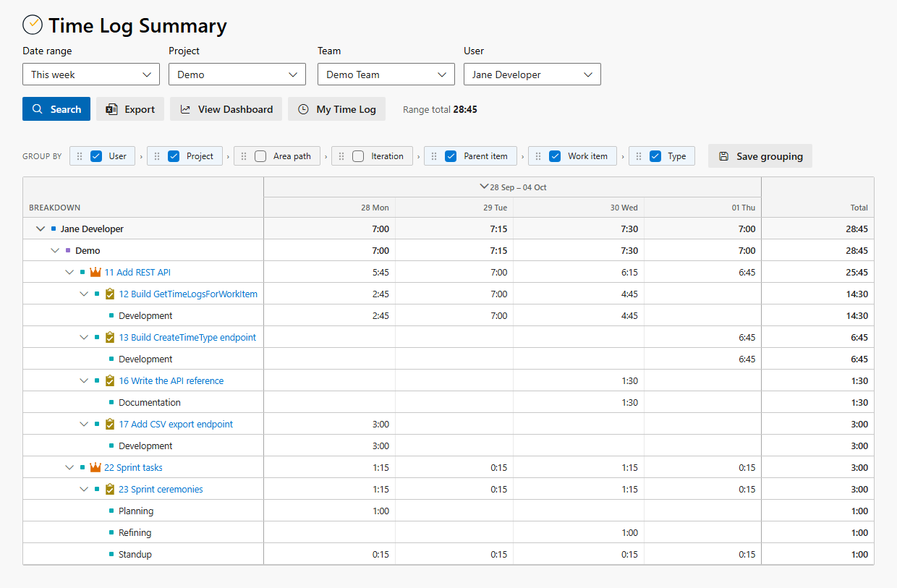
Task: Go to My Time Log
Action: pyautogui.click(x=337, y=109)
